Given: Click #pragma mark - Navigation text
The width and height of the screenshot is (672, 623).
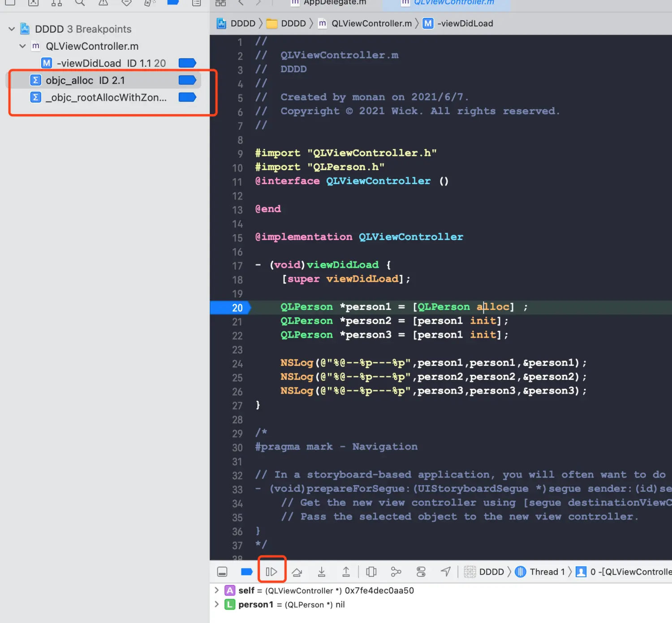Looking at the screenshot, I should 336,447.
